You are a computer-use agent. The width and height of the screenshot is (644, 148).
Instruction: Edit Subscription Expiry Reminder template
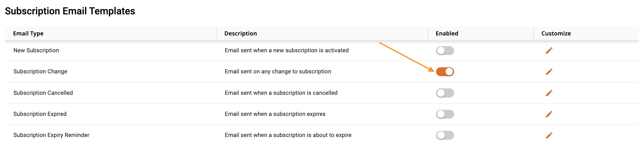coord(549,135)
